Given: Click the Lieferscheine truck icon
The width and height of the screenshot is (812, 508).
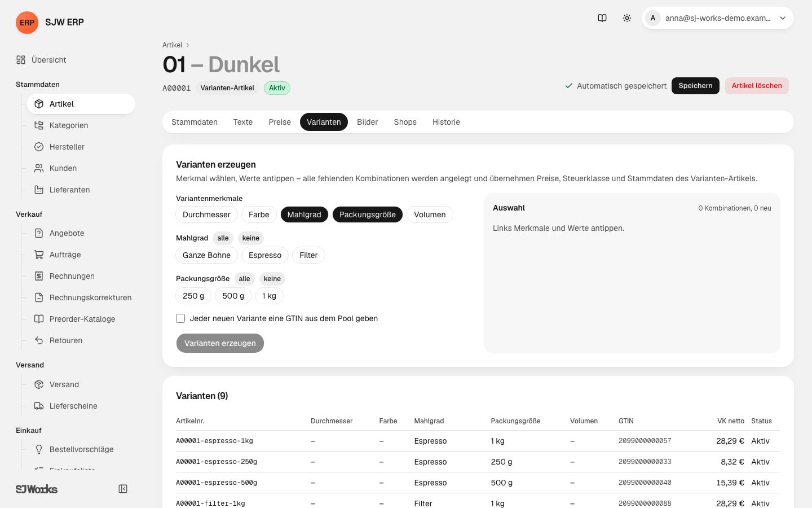Looking at the screenshot, I should (x=39, y=406).
